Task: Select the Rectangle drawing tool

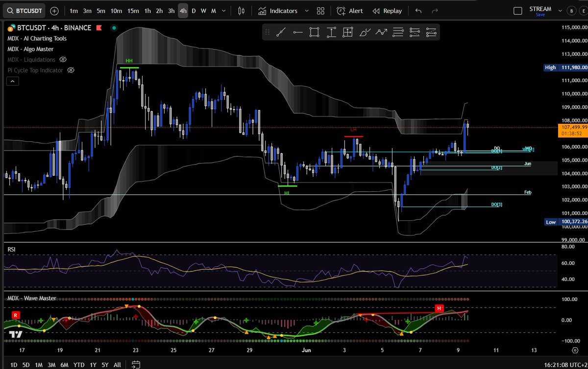Action: point(314,32)
